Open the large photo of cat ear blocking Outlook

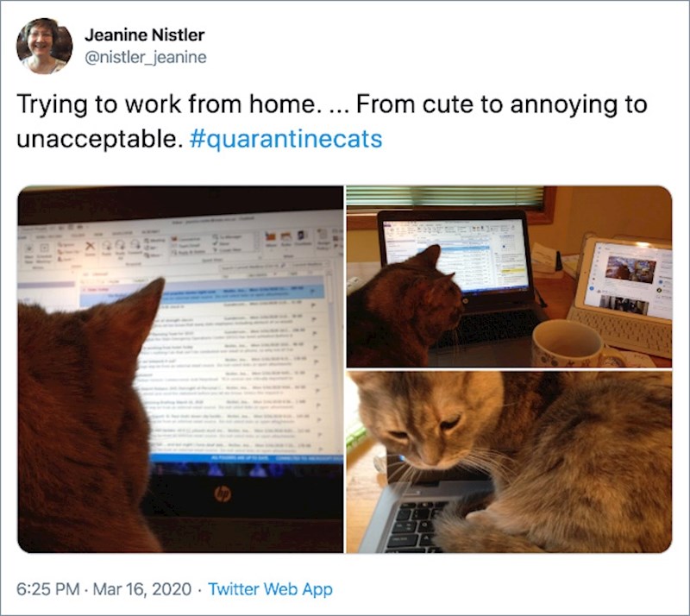(180, 369)
